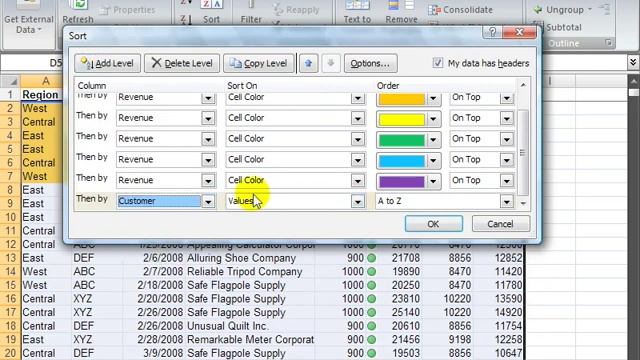Click Reapply in the ribbon
The height and width of the screenshot is (360, 640).
tap(297, 10)
